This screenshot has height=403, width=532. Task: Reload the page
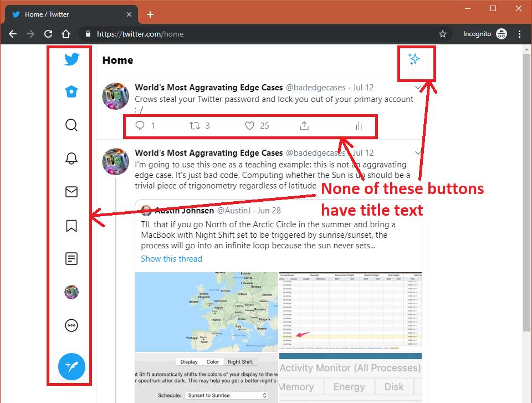[x=48, y=34]
